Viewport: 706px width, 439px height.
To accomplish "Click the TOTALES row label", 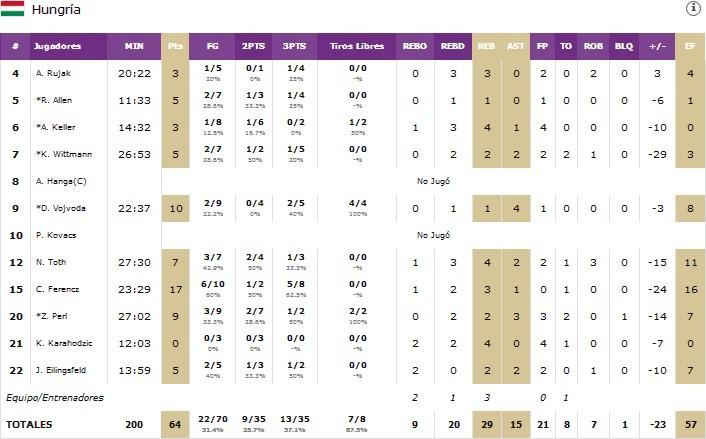I will [33, 424].
